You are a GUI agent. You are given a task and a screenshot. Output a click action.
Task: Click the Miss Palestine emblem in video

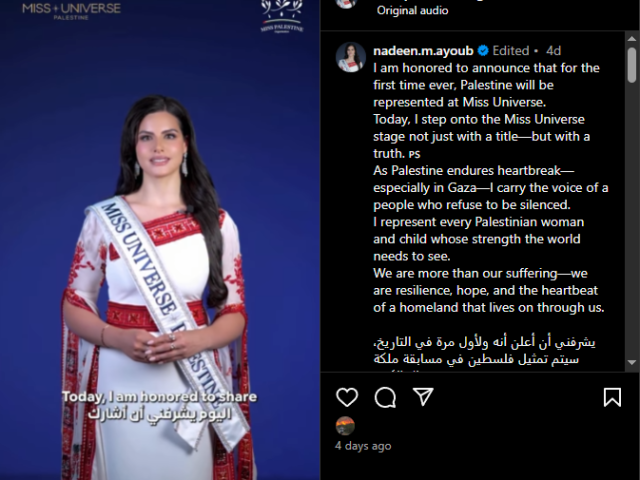282,16
